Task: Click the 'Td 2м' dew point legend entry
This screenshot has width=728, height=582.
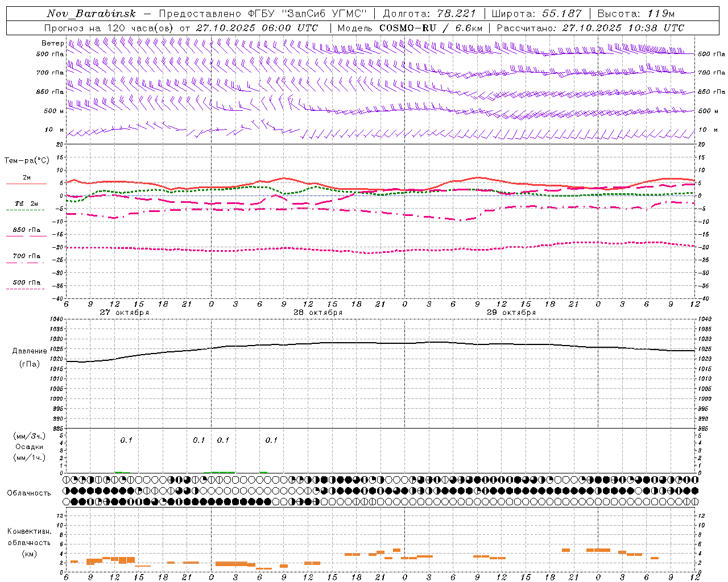Action: pyautogui.click(x=26, y=203)
